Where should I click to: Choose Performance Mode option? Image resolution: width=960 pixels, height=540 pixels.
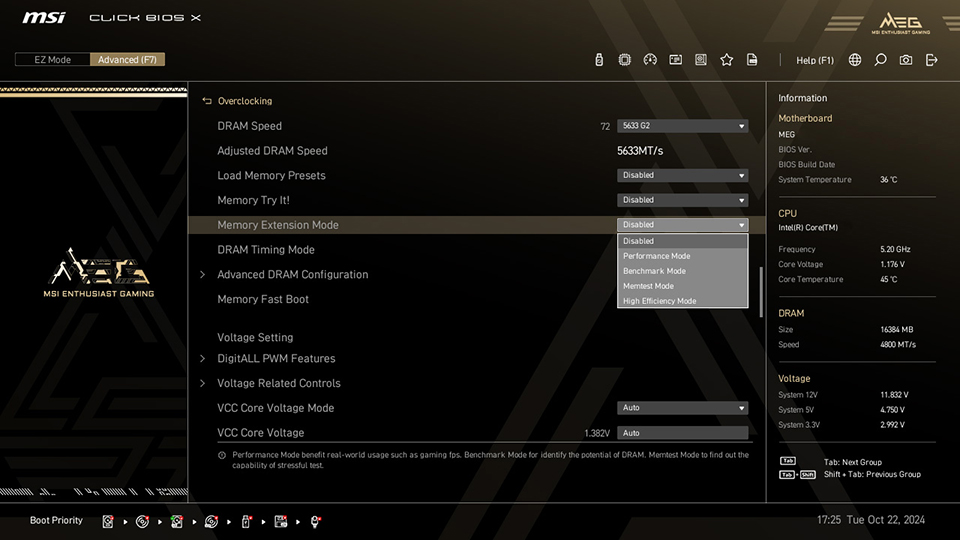[x=683, y=256]
